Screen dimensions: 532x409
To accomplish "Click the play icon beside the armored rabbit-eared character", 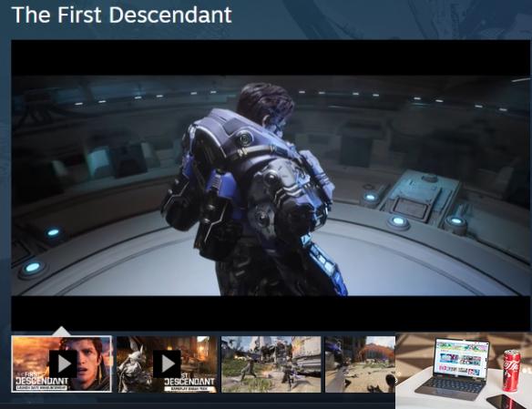I will pyautogui.click(x=167, y=363).
